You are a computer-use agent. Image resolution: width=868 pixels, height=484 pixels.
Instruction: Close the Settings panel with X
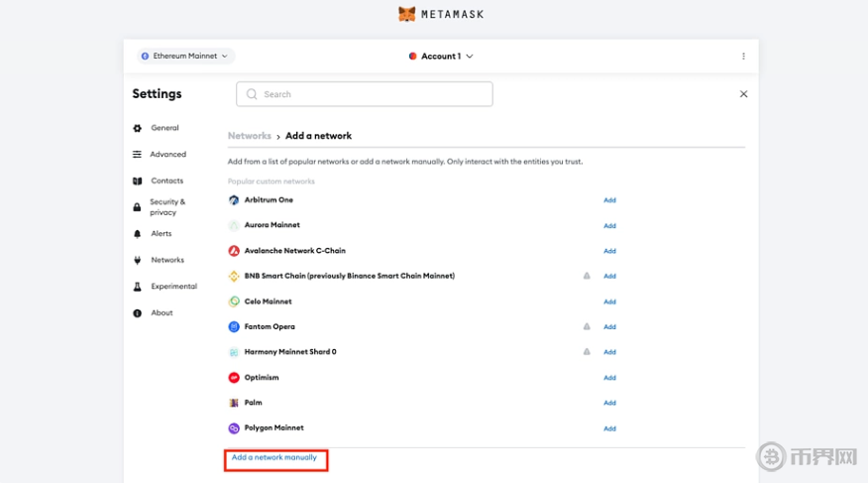pyautogui.click(x=743, y=94)
